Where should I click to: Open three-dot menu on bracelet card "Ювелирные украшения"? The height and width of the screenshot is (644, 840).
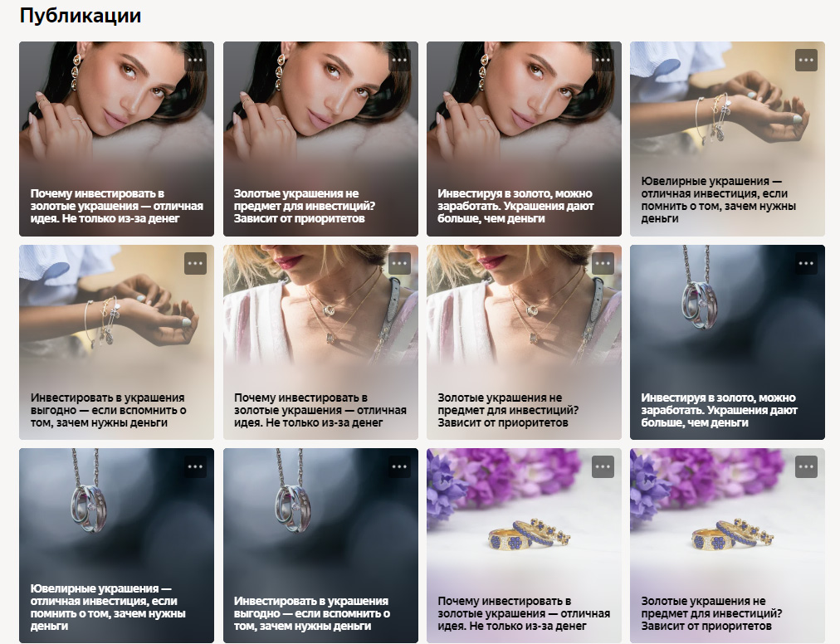pyautogui.click(x=806, y=60)
